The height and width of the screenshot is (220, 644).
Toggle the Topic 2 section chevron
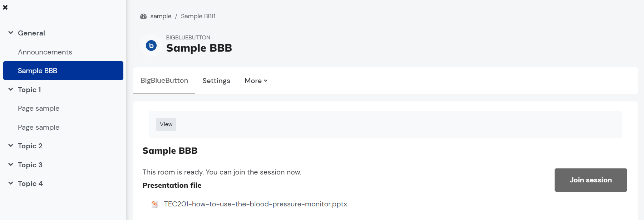[x=11, y=145]
